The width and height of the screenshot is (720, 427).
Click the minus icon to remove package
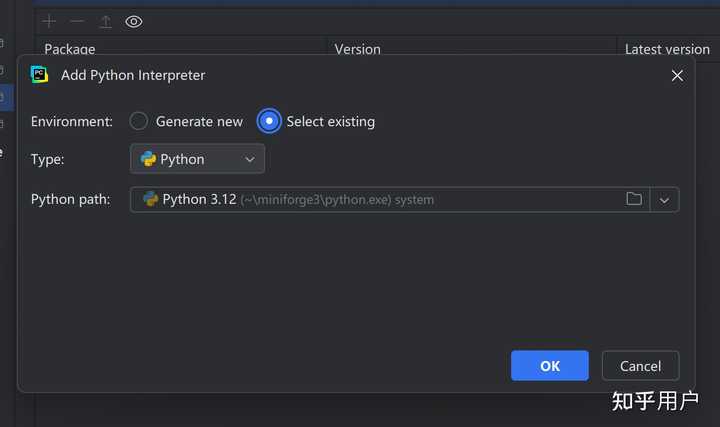point(77,22)
